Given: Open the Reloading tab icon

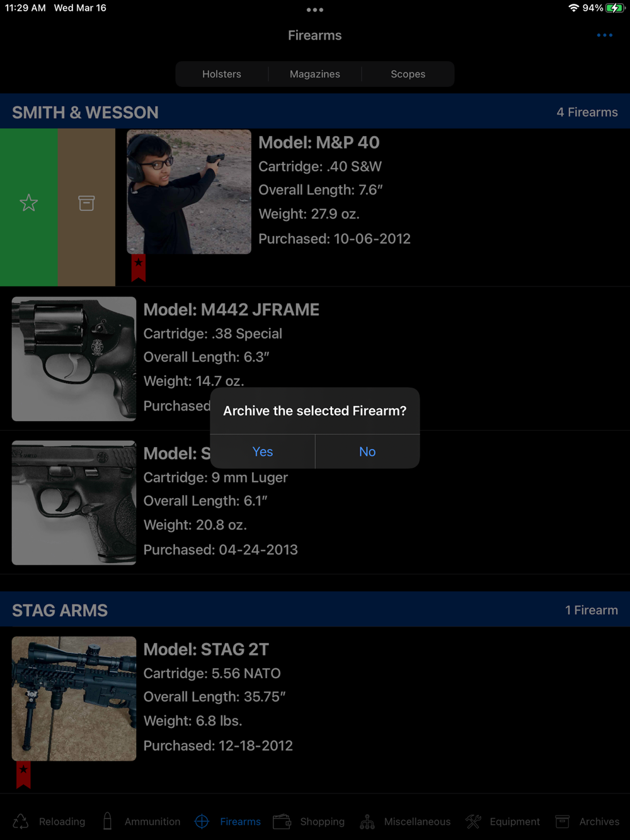Looking at the screenshot, I should point(21,821).
